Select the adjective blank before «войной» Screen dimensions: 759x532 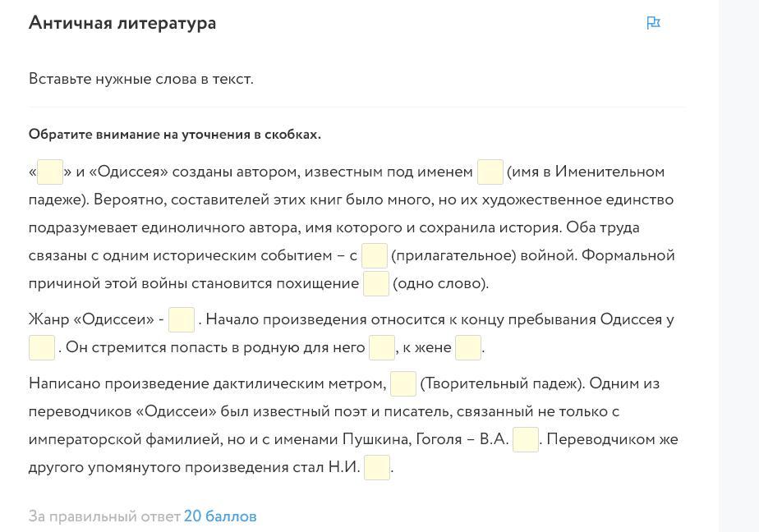(x=374, y=255)
